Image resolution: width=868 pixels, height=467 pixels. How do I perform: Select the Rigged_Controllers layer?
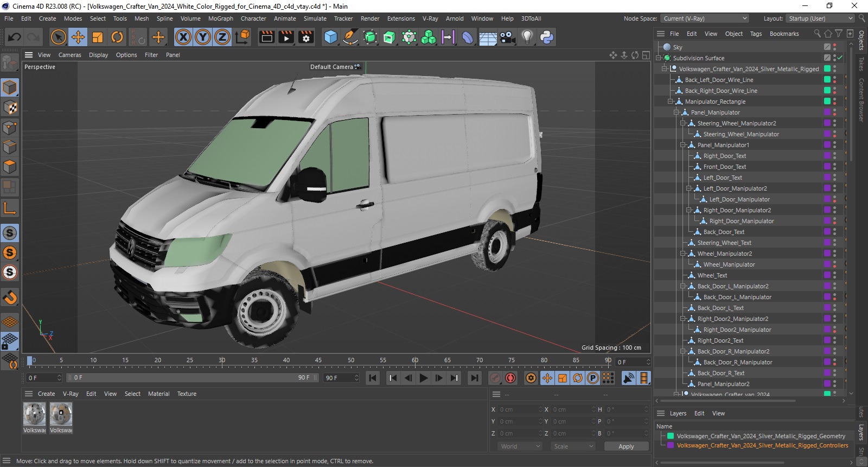point(762,445)
